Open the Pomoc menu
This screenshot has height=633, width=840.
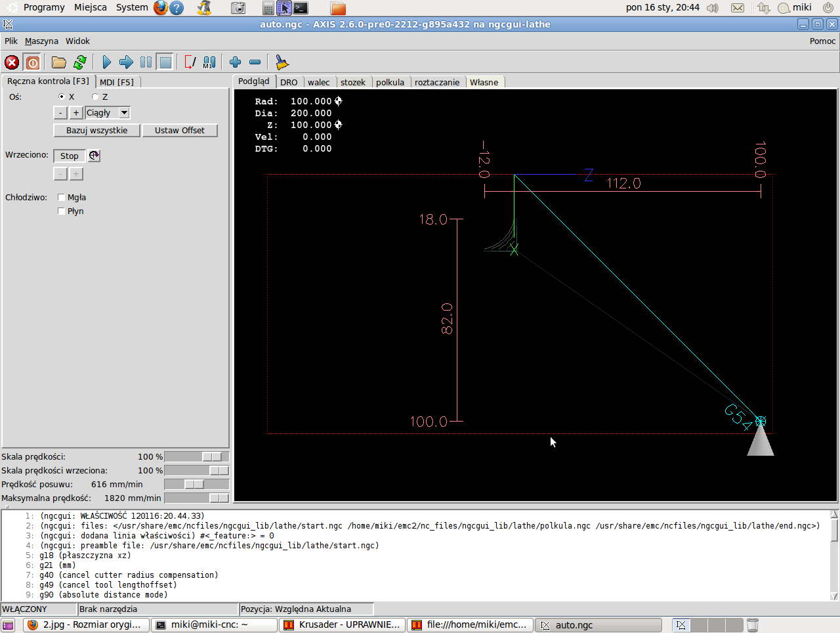coord(822,41)
